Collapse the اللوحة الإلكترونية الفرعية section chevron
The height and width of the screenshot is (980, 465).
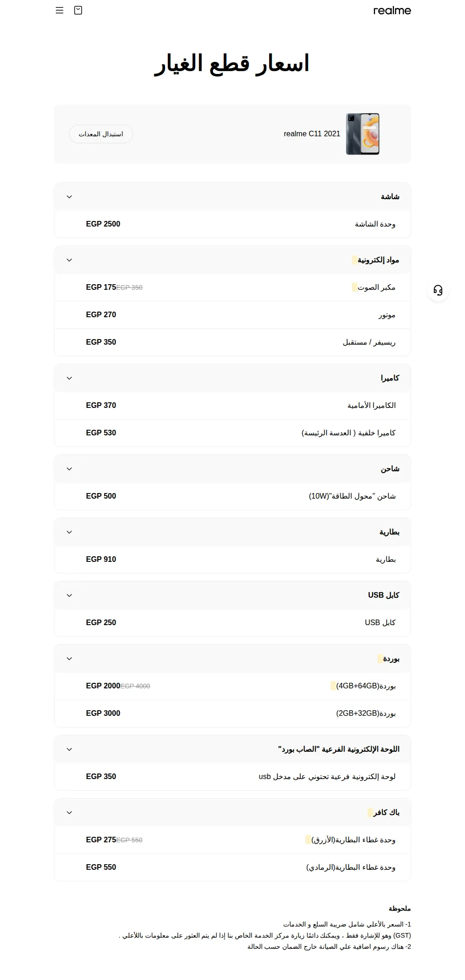click(x=69, y=749)
